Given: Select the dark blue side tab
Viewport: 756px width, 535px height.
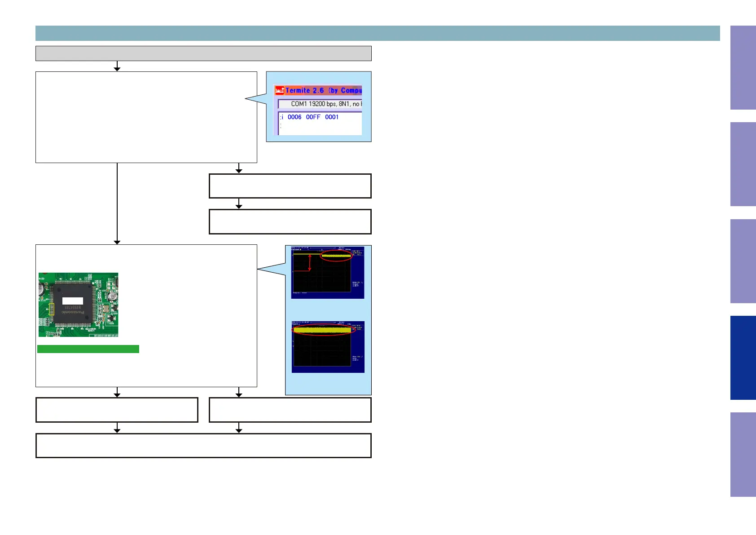Looking at the screenshot, I should 743,358.
